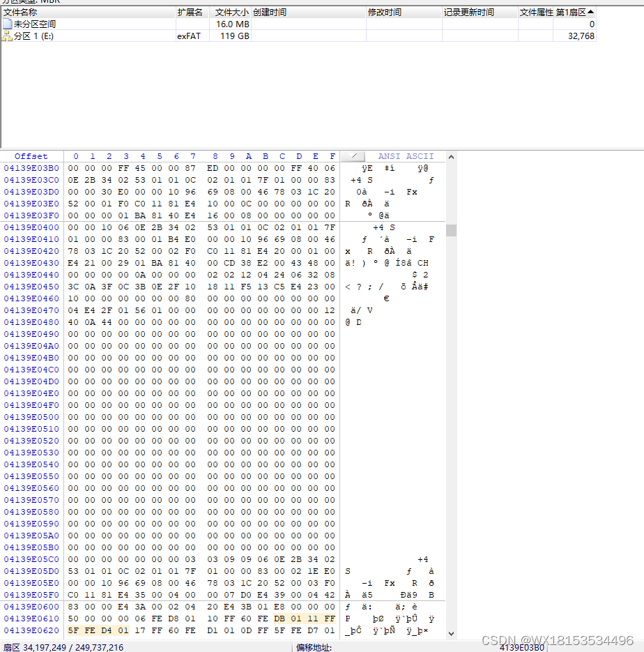Click the 32,768 first sector value
Image resolution: width=644 pixels, height=652 pixels.
[581, 36]
